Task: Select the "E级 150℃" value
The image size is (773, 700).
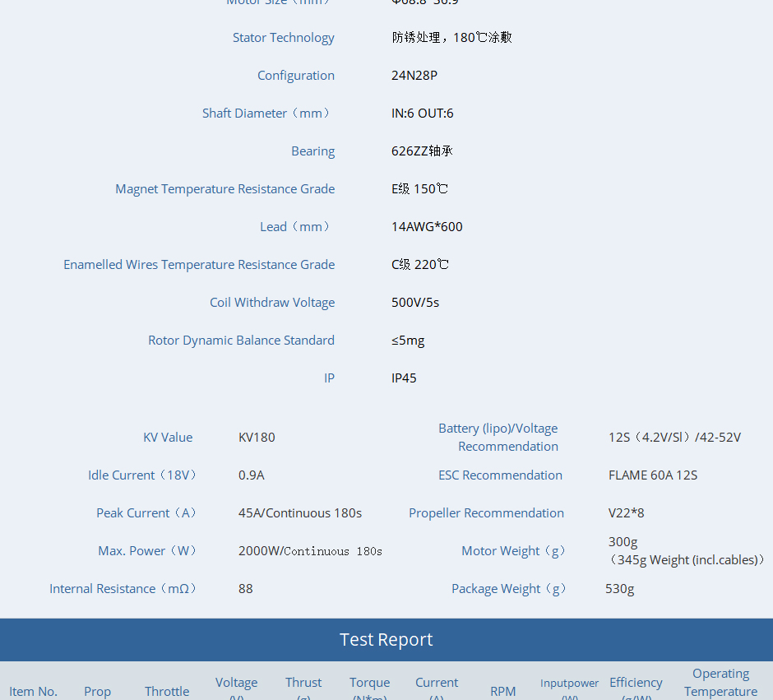Action: pyautogui.click(x=419, y=189)
